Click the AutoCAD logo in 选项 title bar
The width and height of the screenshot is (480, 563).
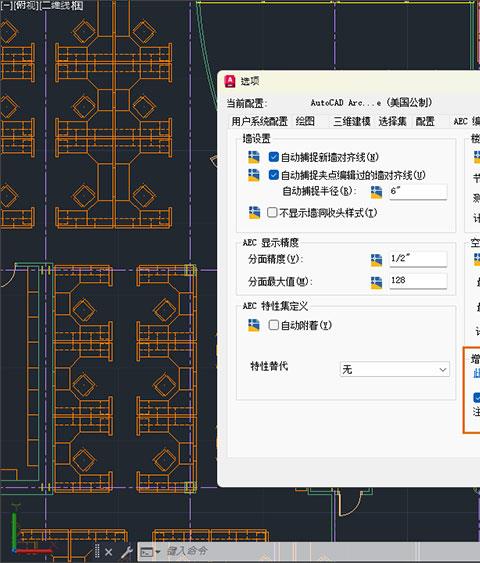[x=230, y=82]
